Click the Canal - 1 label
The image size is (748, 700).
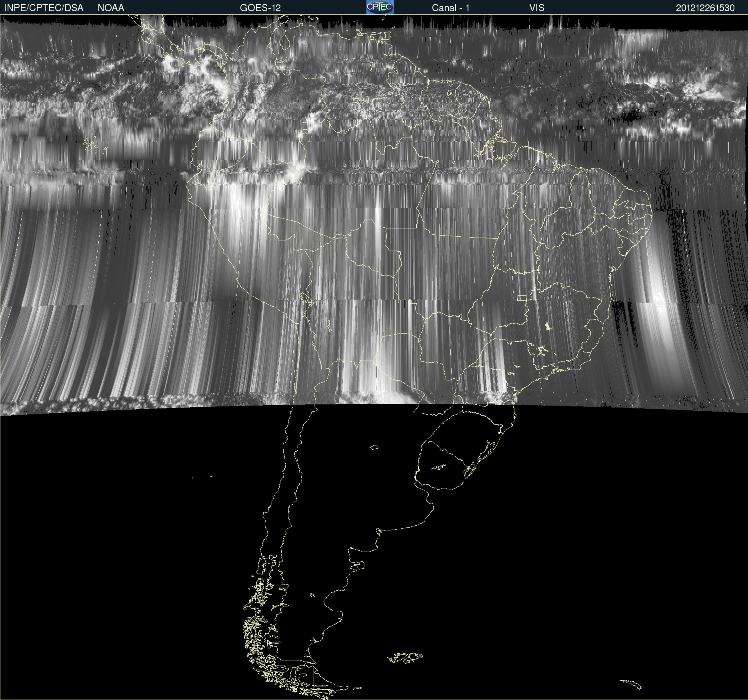pos(450,8)
